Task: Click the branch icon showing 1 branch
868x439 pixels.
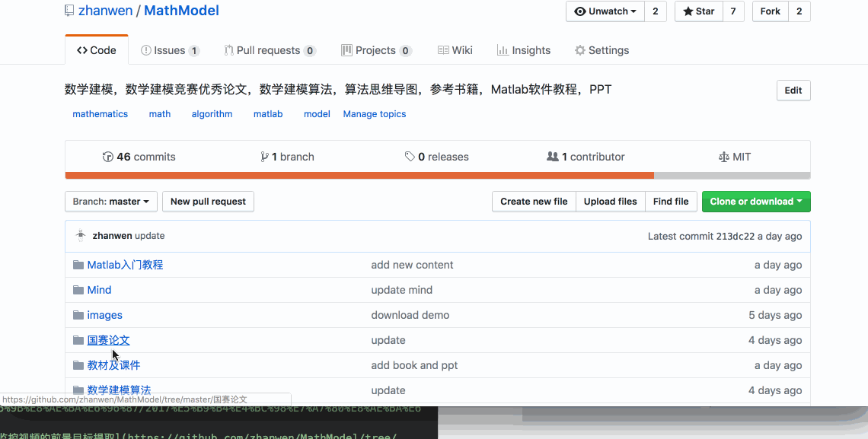Action: (x=265, y=157)
